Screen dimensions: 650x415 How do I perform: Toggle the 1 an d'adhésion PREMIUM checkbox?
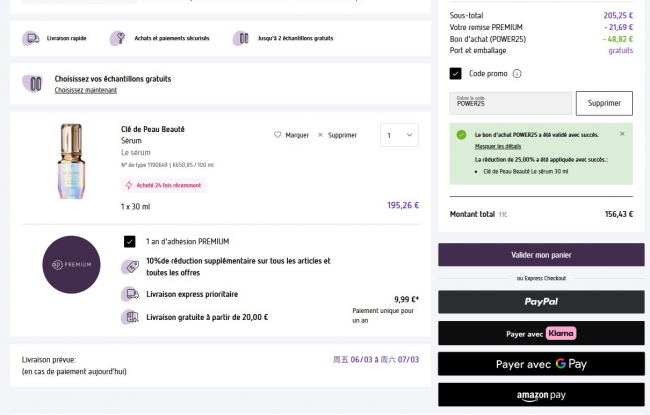tap(130, 241)
